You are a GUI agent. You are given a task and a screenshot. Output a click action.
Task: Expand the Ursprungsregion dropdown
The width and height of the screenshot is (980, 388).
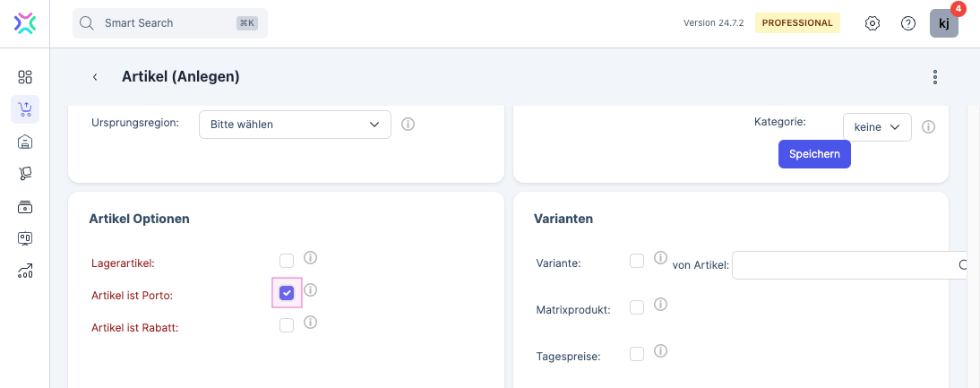coord(295,125)
